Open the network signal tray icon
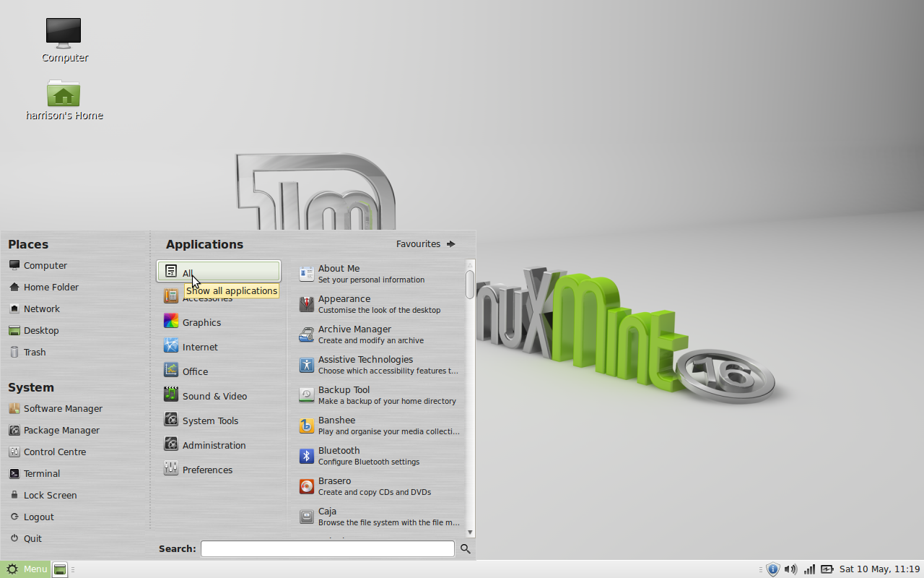 [x=809, y=569]
